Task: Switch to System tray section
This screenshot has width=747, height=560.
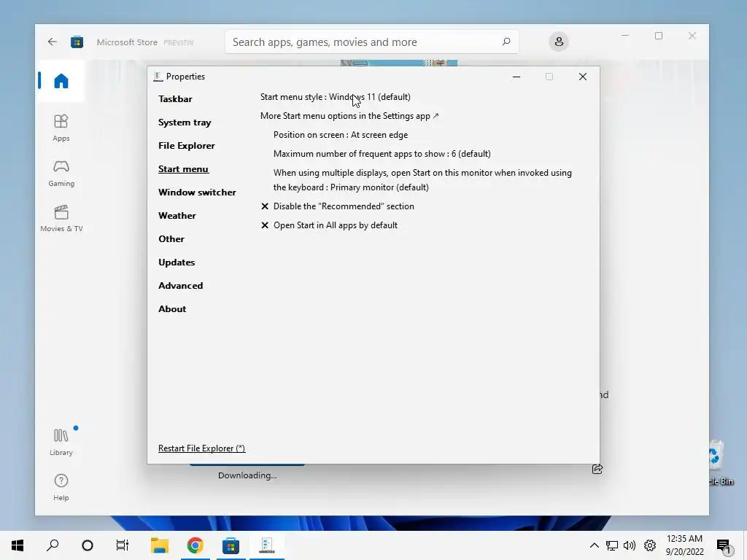Action: coord(185,122)
